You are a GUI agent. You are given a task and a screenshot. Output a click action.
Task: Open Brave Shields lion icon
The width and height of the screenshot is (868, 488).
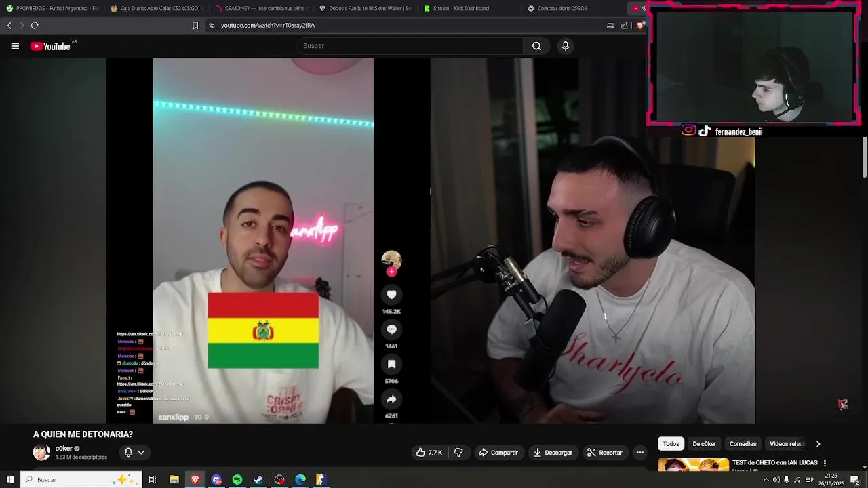click(640, 26)
